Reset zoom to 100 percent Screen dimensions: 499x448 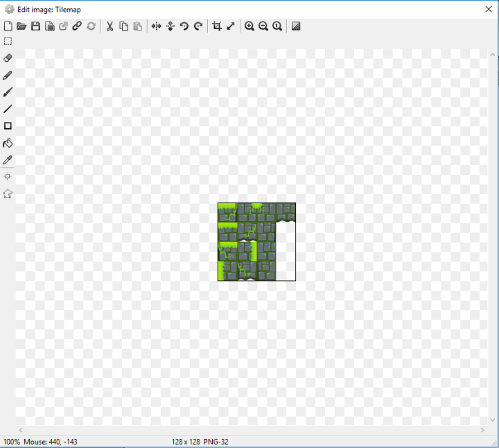(x=277, y=26)
